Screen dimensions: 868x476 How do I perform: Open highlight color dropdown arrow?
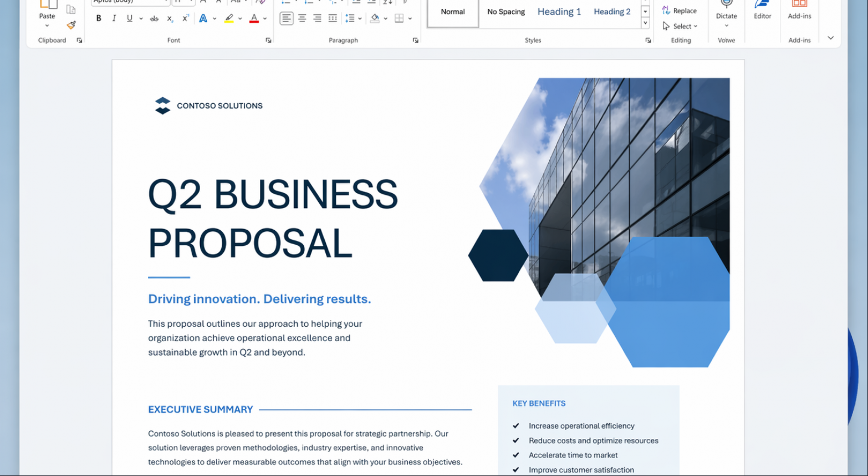pos(240,18)
